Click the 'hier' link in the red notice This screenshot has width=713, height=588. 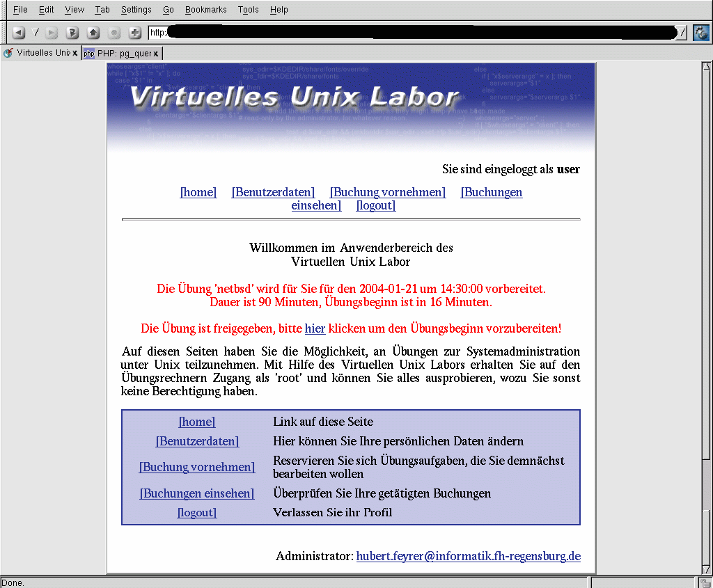(x=315, y=328)
